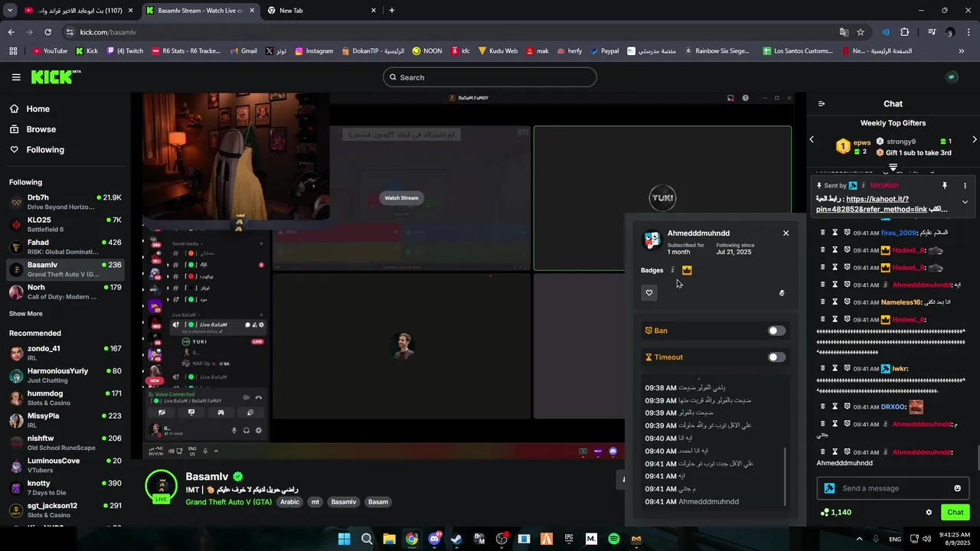Unpin the pinned chat message
Screen dimensions: 980x551
(x=945, y=186)
